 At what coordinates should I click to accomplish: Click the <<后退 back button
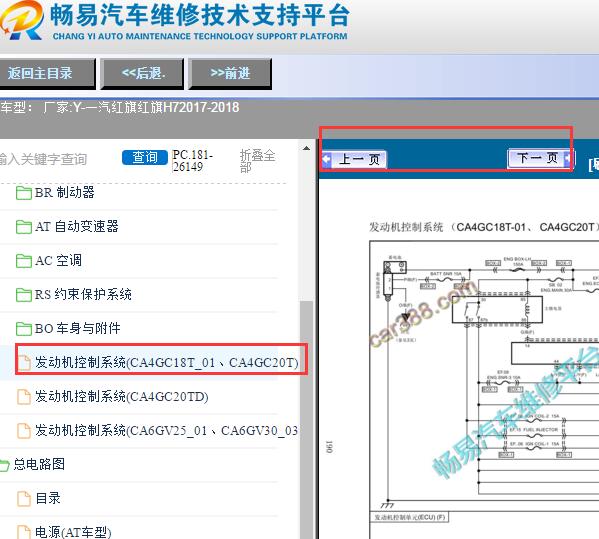click(x=142, y=74)
